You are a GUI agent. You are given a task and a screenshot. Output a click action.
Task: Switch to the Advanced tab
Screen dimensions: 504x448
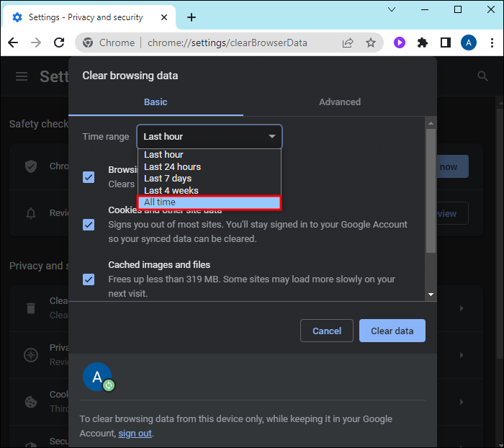(x=340, y=102)
